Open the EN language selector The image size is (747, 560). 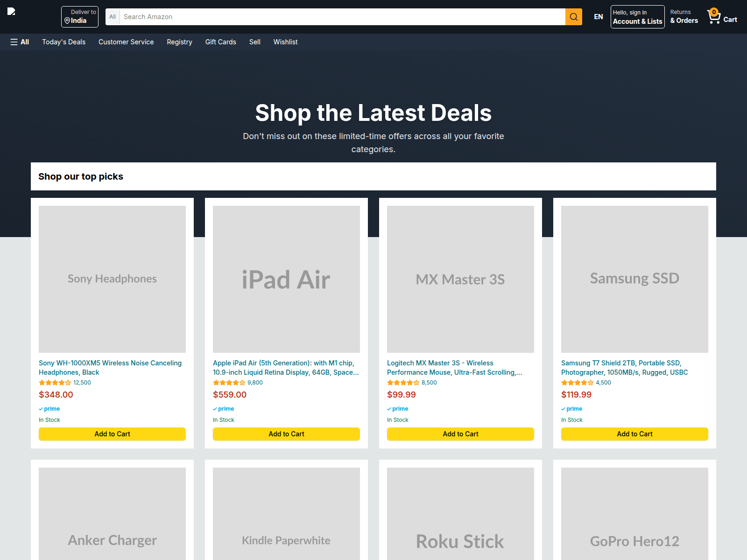[x=598, y=17]
